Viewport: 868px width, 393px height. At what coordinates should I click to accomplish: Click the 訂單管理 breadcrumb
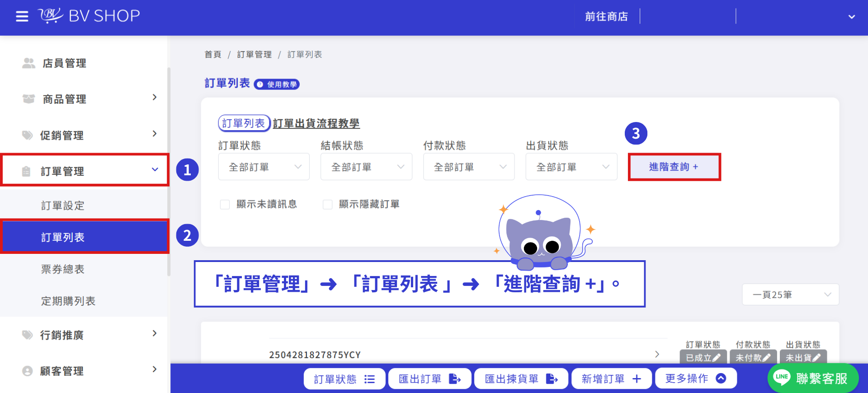point(255,55)
